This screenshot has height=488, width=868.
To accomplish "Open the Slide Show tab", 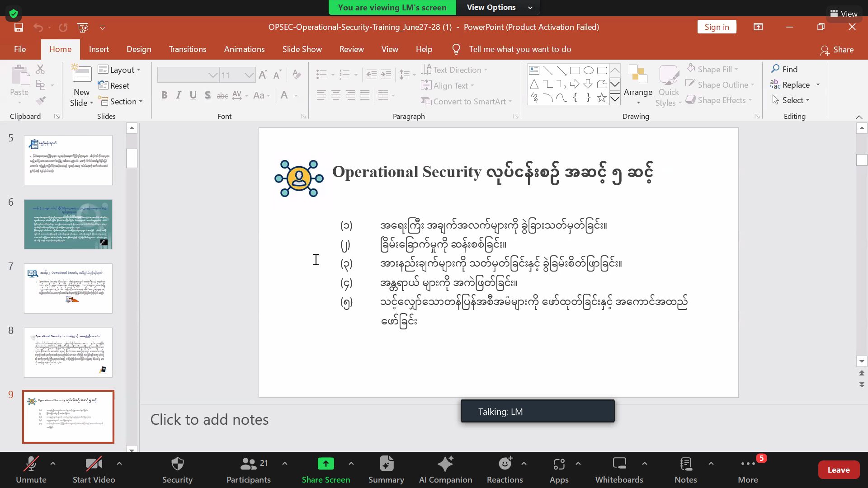I will pyautogui.click(x=302, y=49).
